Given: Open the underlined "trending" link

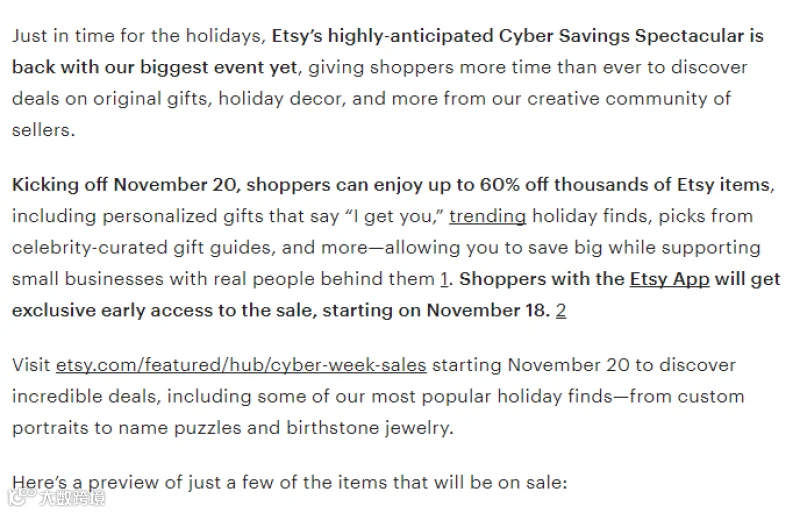Looking at the screenshot, I should coord(487,216).
